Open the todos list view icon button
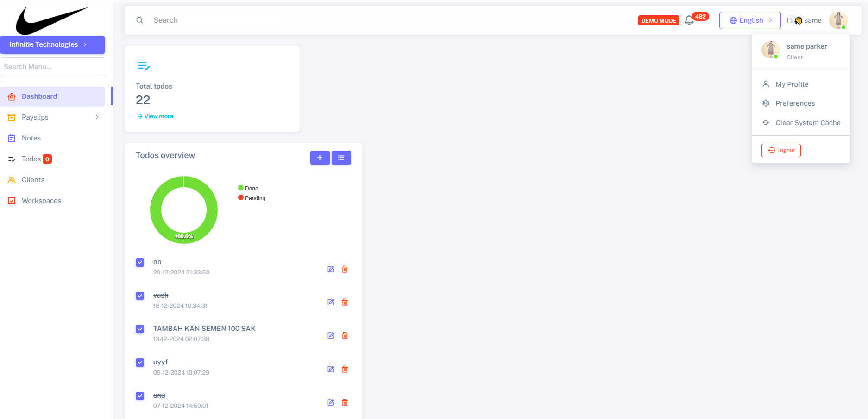868x419 pixels. pyautogui.click(x=341, y=158)
